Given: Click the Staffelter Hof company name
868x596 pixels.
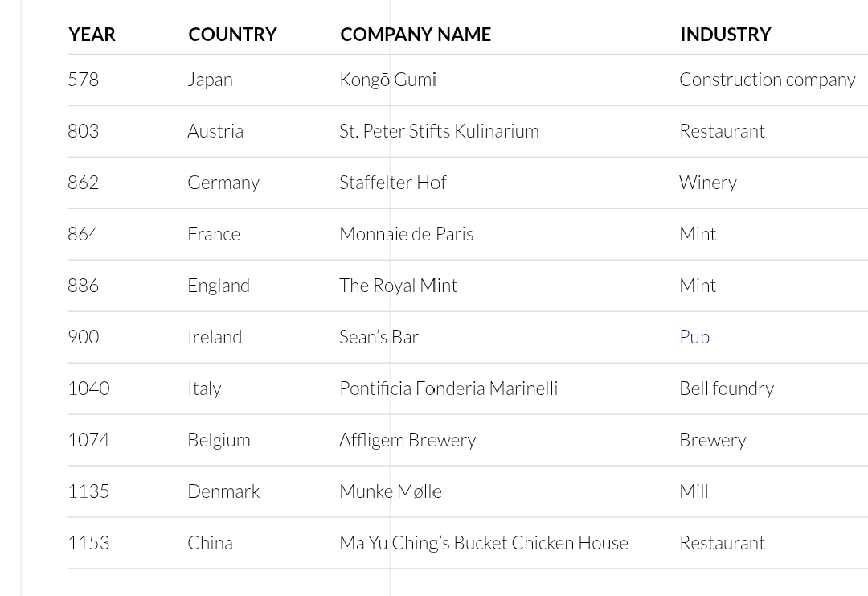Looking at the screenshot, I should click(x=392, y=183).
